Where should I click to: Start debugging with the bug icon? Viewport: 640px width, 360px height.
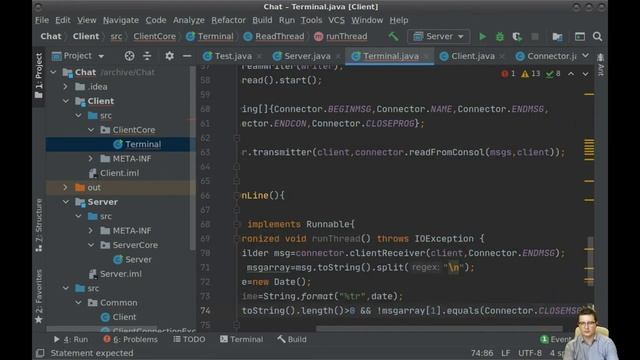click(x=500, y=37)
